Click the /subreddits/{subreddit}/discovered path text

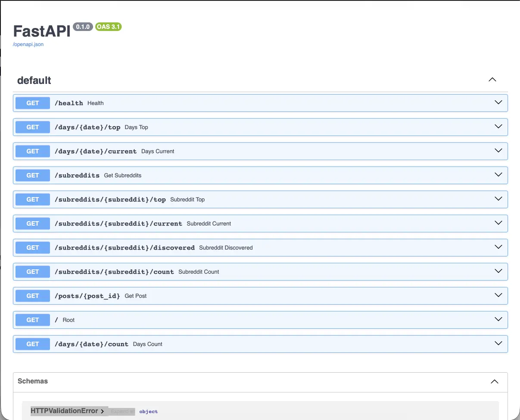[x=125, y=247]
